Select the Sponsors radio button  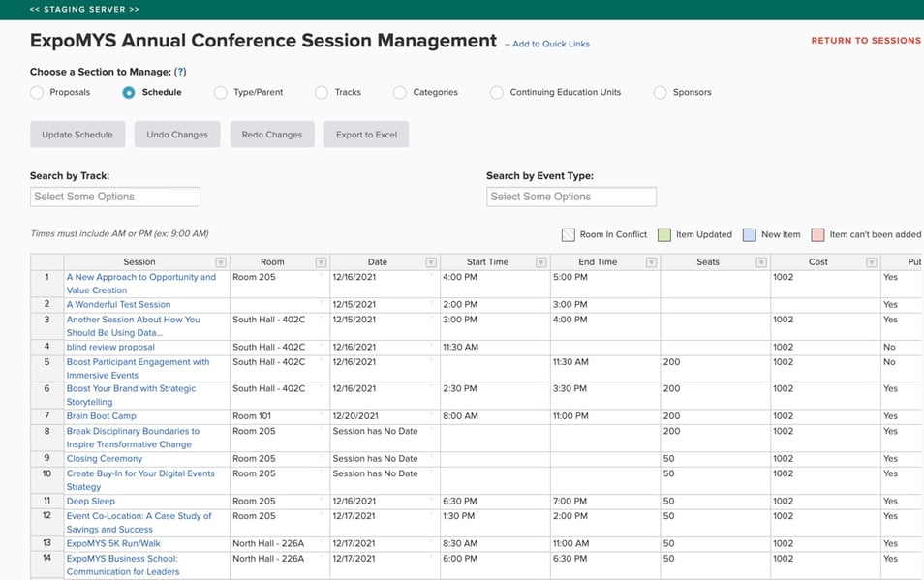[x=660, y=92]
